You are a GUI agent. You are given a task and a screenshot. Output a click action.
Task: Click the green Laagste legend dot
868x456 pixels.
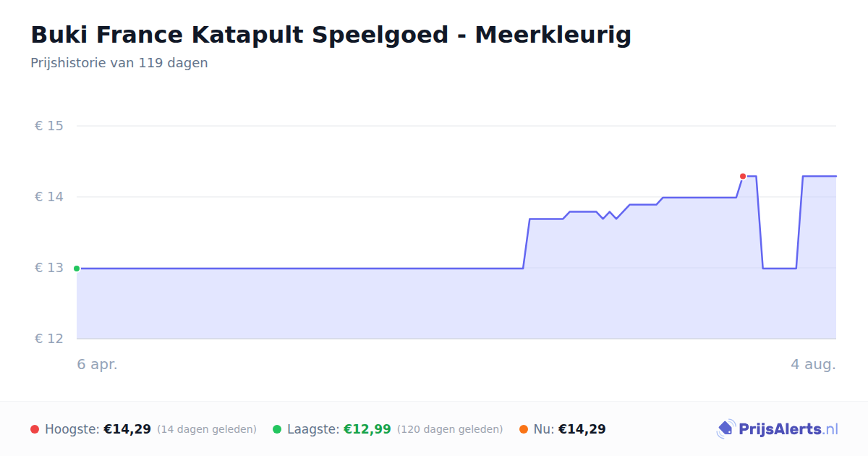(277, 429)
